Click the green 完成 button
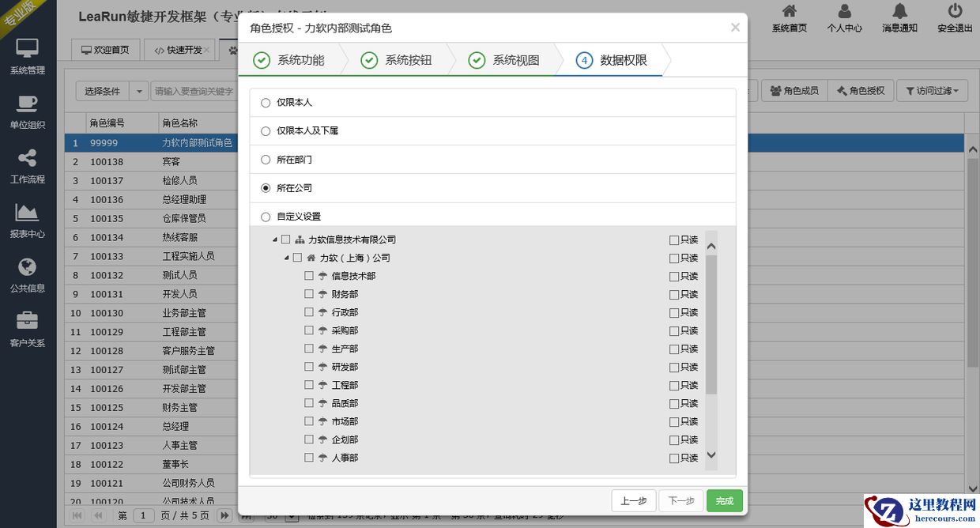Screen dimensions: 980x528 pyautogui.click(x=725, y=501)
